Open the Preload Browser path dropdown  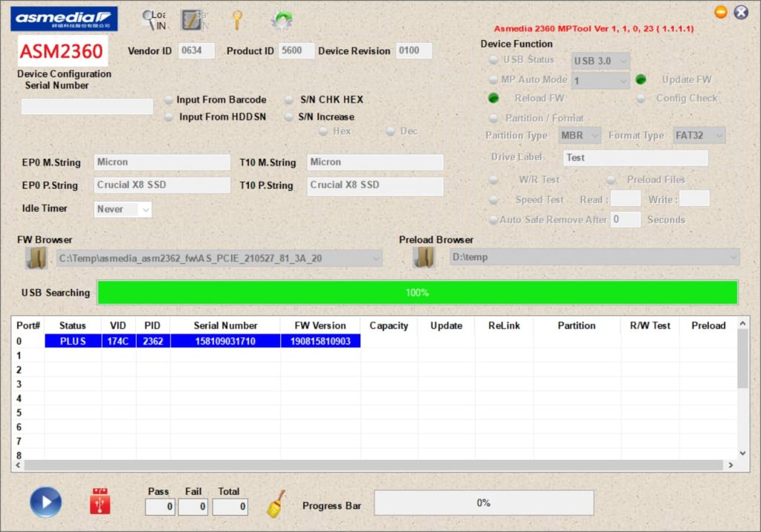[734, 257]
